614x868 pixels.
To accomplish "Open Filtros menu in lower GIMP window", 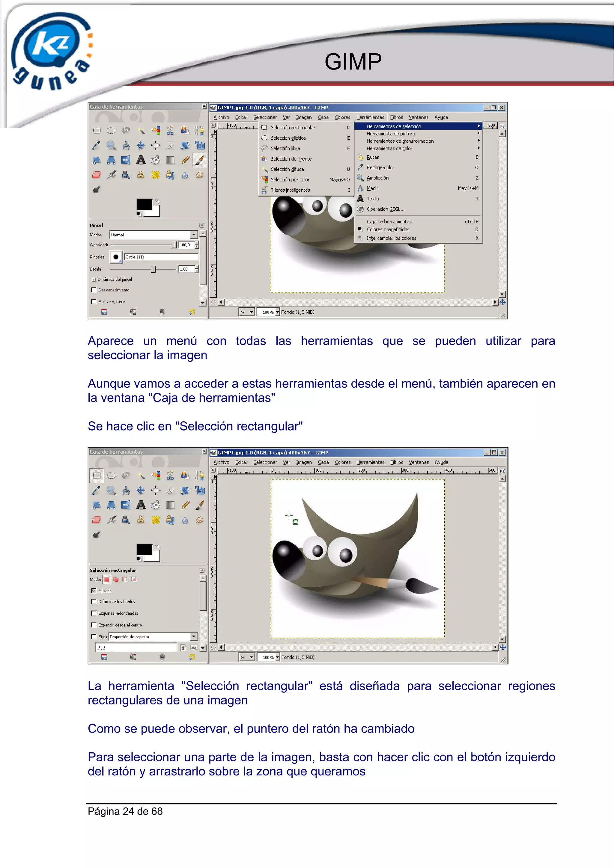I will pyautogui.click(x=396, y=462).
